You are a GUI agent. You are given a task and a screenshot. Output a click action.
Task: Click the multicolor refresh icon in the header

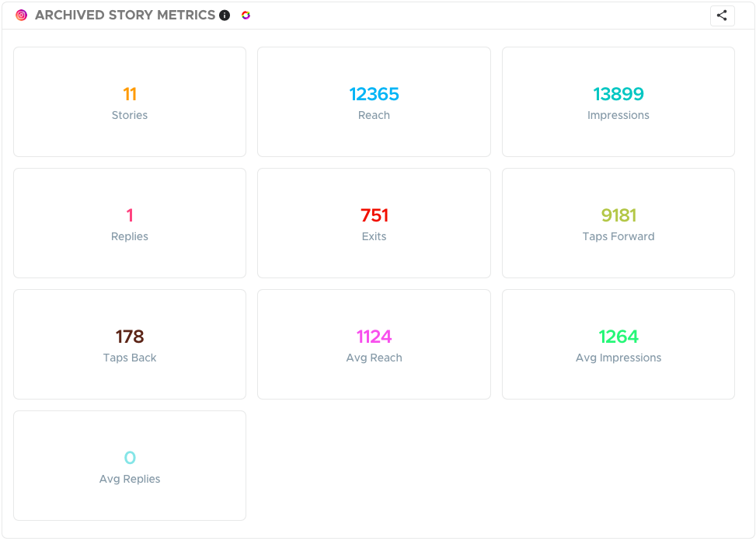246,15
